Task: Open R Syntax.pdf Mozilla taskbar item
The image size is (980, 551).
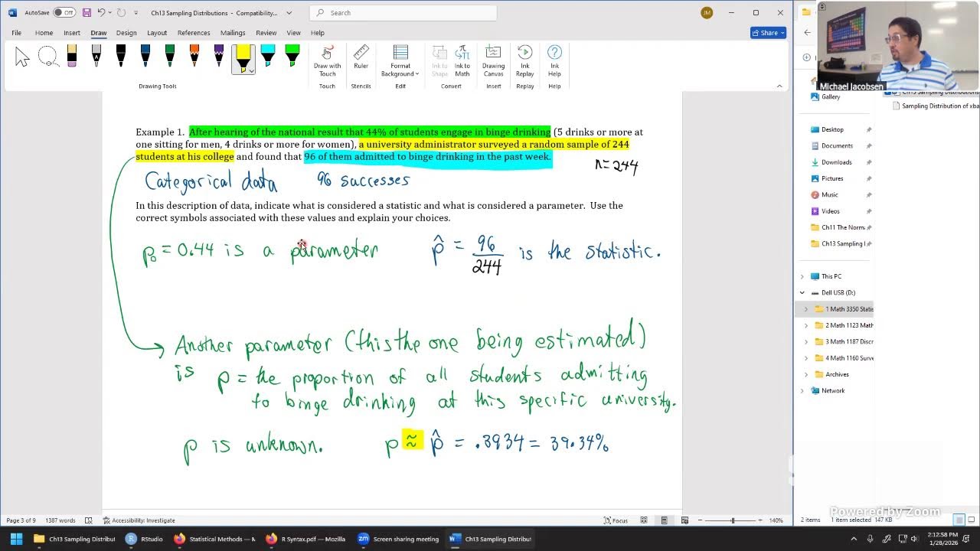Action: [x=305, y=539]
